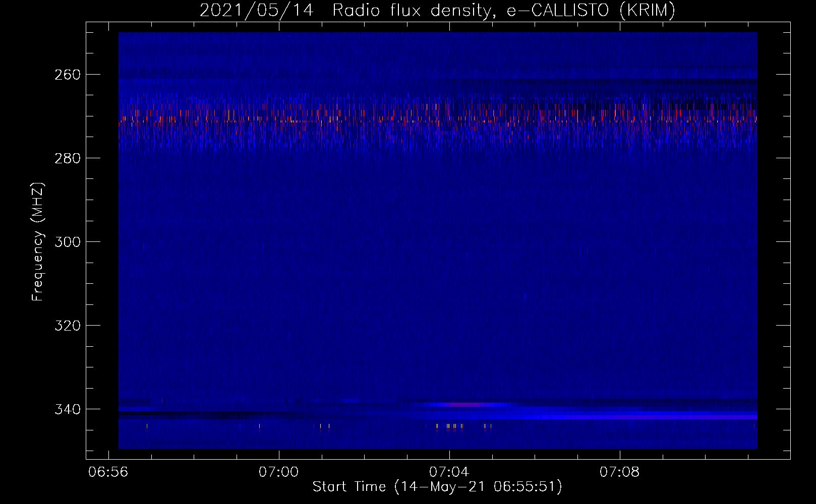Image resolution: width=816 pixels, height=504 pixels.
Task: Click the 07:08 time tick label
Action: pyautogui.click(x=619, y=472)
